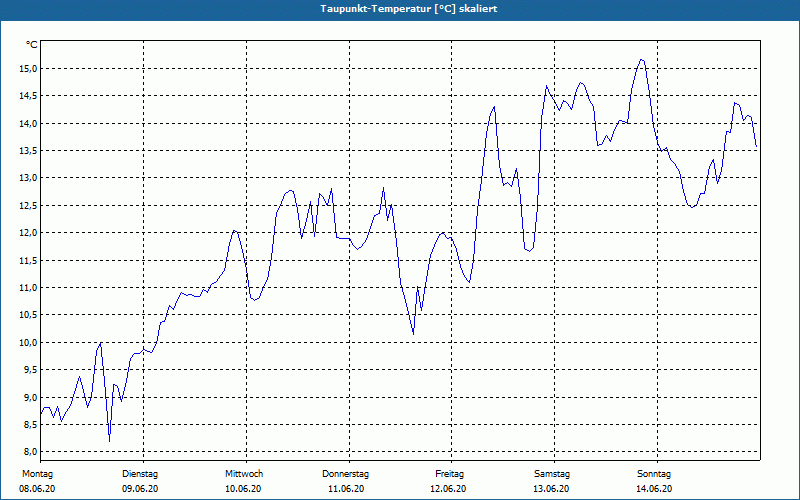800x500 pixels.
Task: Click the 12,0 y-axis label
Action: tap(29, 233)
